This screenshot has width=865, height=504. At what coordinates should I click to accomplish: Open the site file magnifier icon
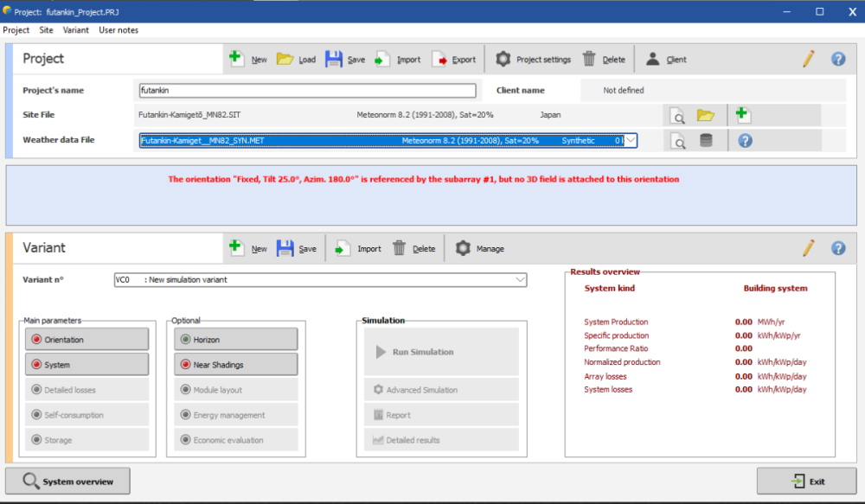679,115
